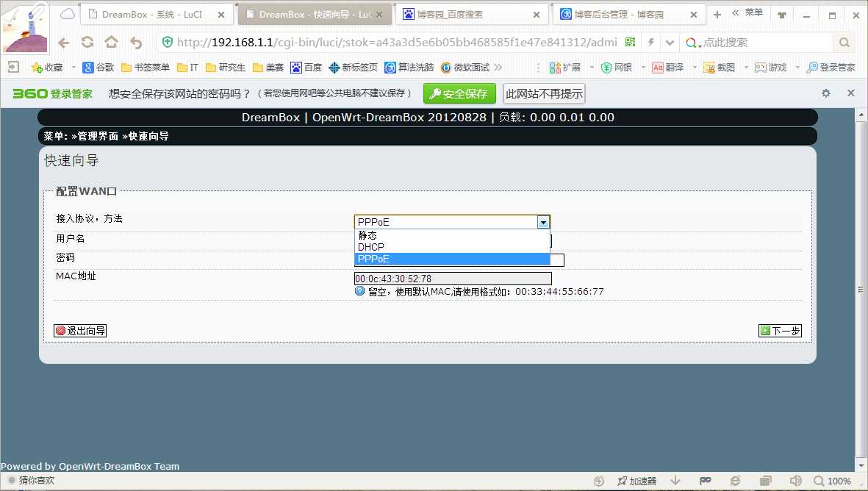Image resolution: width=868 pixels, height=491 pixels.
Task: Expand more bookmarks with double chevron
Action: (498, 68)
